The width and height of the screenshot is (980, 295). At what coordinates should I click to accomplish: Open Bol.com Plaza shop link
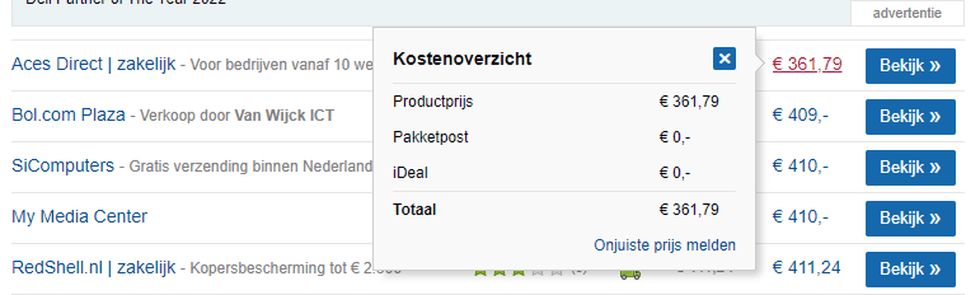[68, 115]
